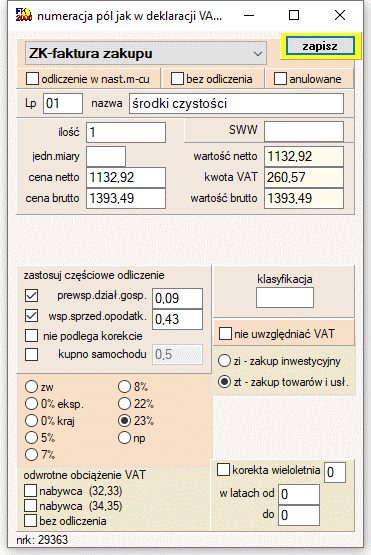Click the zapisz save button

(320, 46)
